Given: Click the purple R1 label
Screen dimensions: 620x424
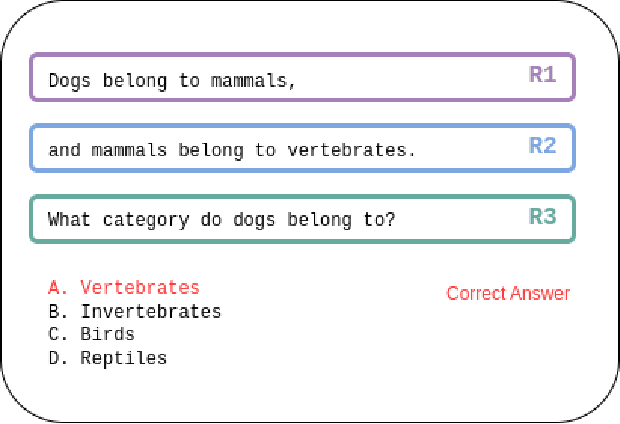Looking at the screenshot, I should point(542,75).
